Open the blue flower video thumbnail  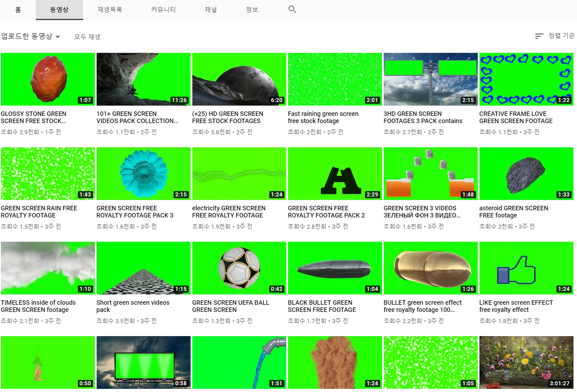(144, 174)
